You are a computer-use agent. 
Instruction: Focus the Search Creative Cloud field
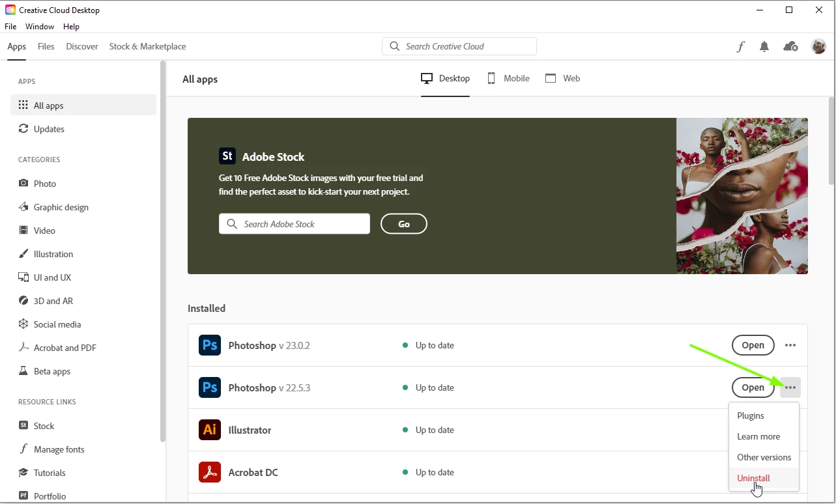point(459,46)
